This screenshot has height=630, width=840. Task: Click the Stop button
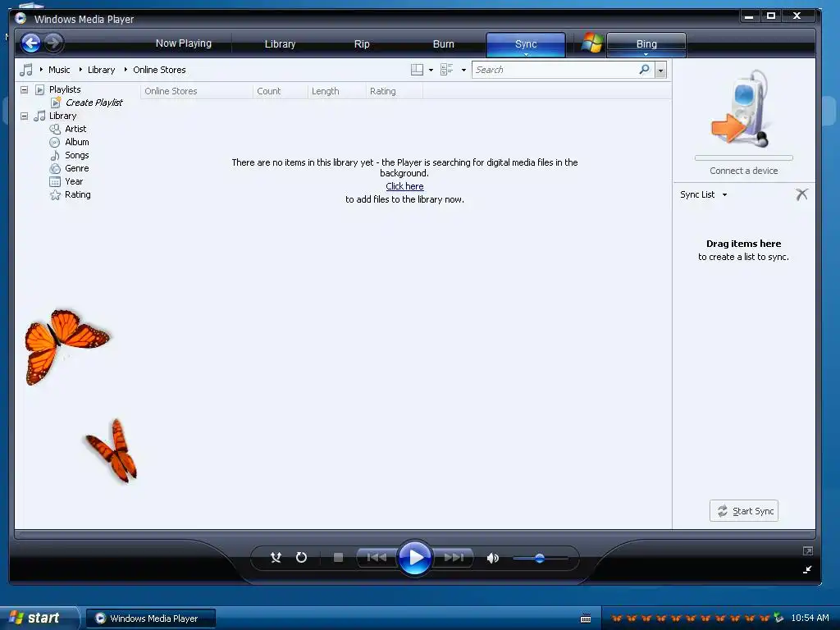(338, 558)
